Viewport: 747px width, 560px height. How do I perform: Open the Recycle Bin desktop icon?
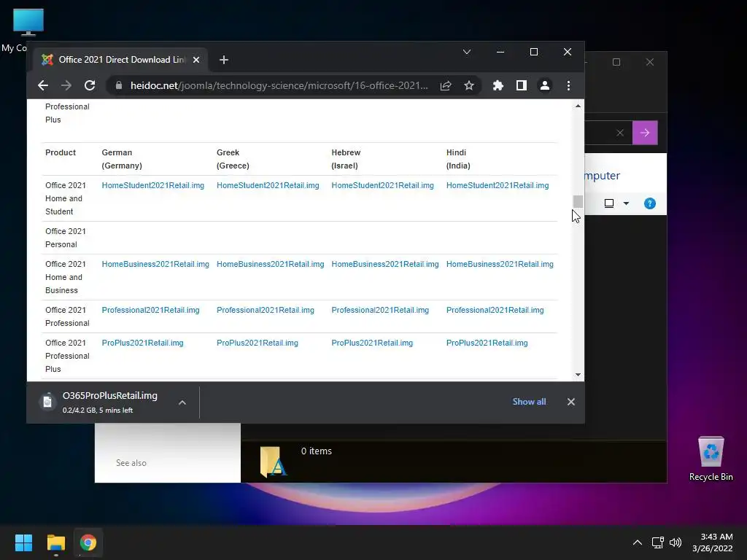point(711,459)
